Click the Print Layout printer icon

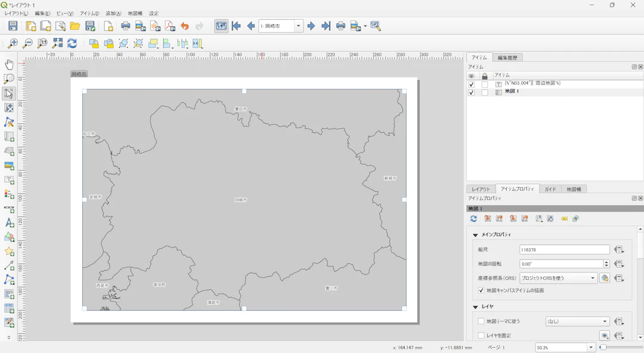pos(125,26)
